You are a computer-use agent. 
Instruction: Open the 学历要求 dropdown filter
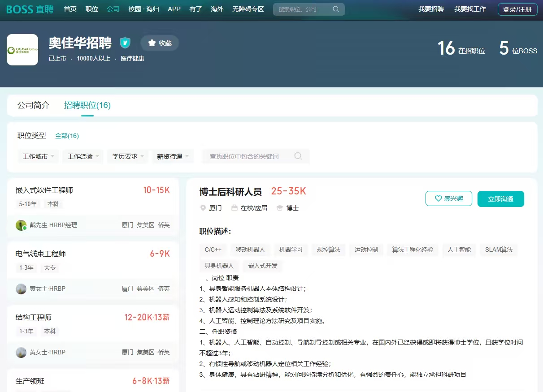coord(128,156)
